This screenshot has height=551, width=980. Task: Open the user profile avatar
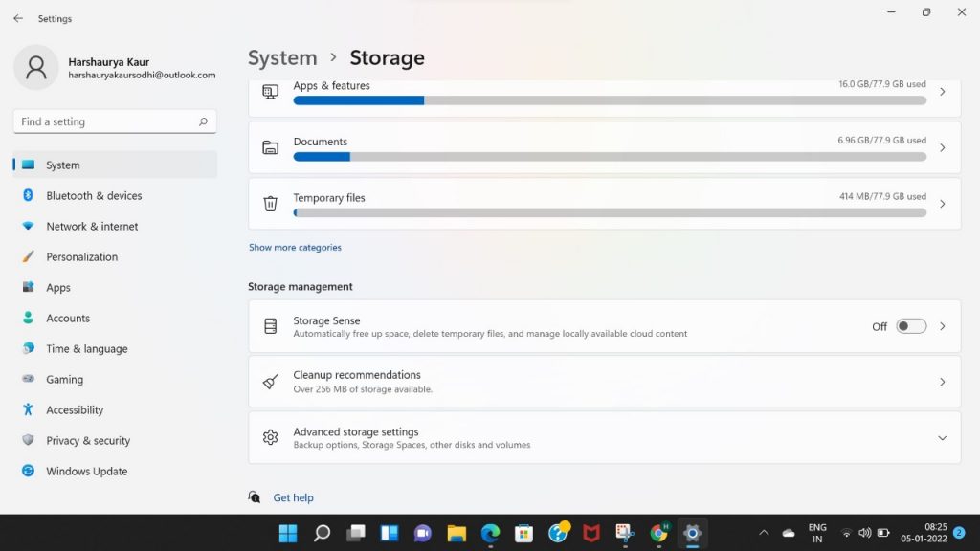click(x=36, y=68)
